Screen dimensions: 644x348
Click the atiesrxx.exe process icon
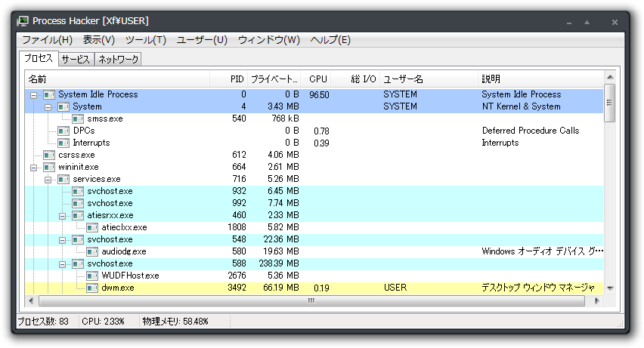78,215
